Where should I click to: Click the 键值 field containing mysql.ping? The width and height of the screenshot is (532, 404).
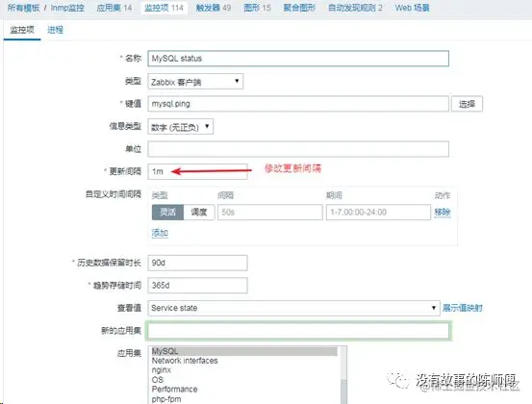tap(298, 104)
